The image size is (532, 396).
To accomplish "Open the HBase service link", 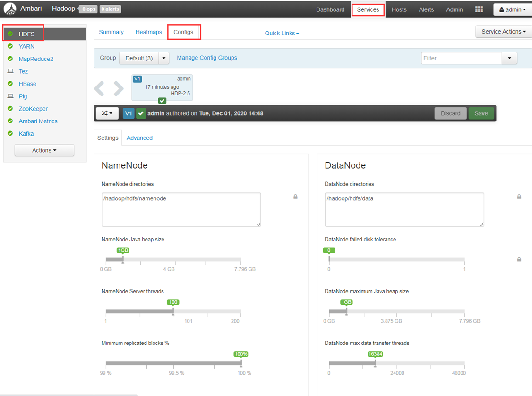I will pos(27,84).
